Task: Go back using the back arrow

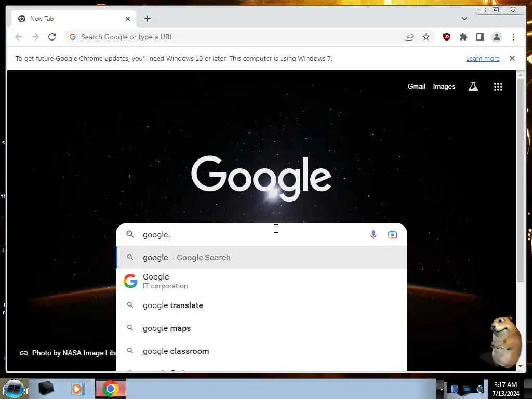Action: click(x=19, y=37)
